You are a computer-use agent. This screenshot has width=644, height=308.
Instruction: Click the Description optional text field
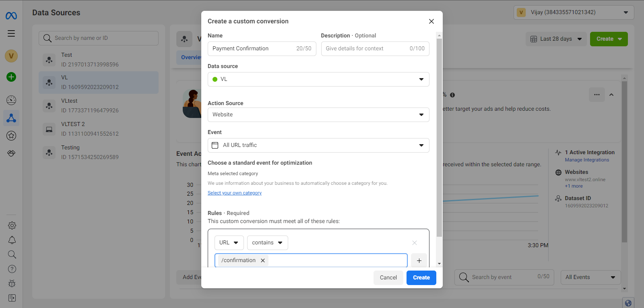tap(366, 49)
